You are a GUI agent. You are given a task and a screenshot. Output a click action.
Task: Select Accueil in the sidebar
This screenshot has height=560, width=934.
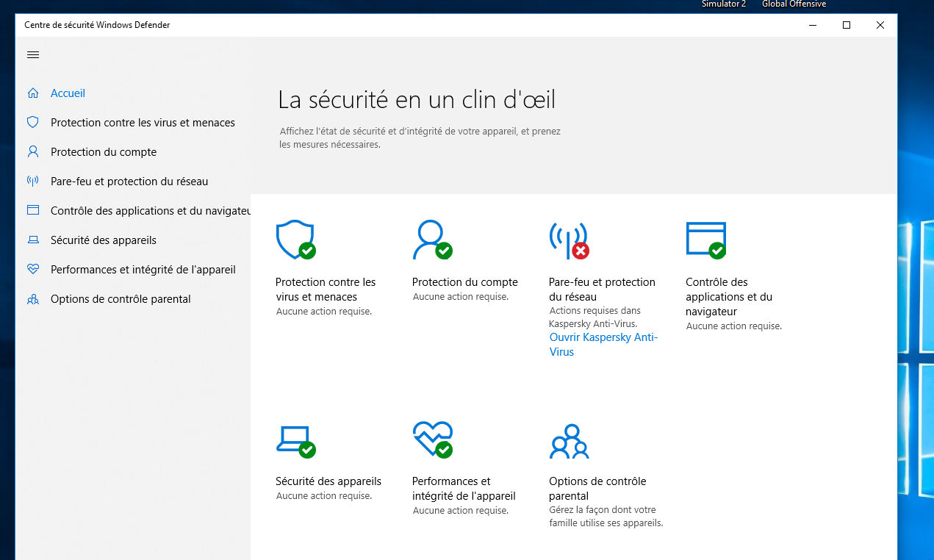pyautogui.click(x=68, y=93)
